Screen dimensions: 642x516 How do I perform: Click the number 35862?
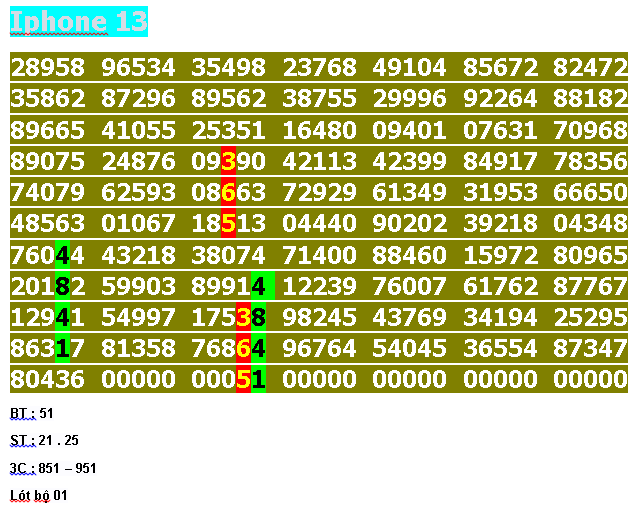[x=48, y=98]
